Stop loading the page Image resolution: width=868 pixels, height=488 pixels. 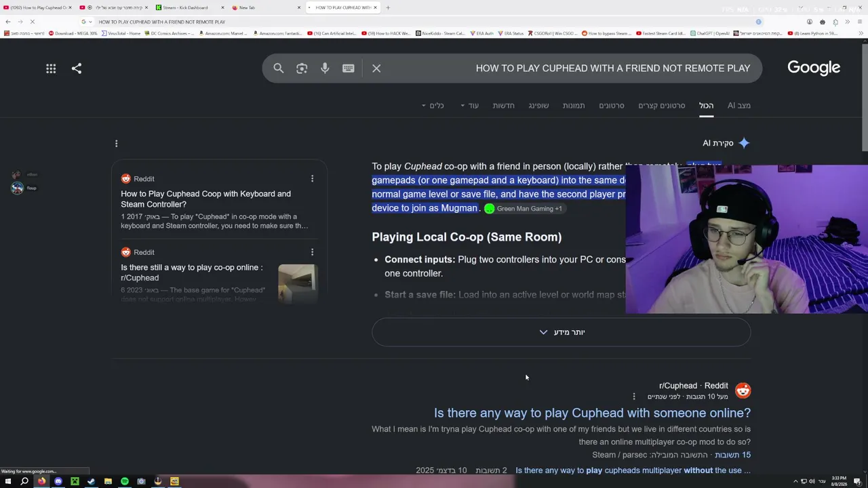tap(32, 22)
